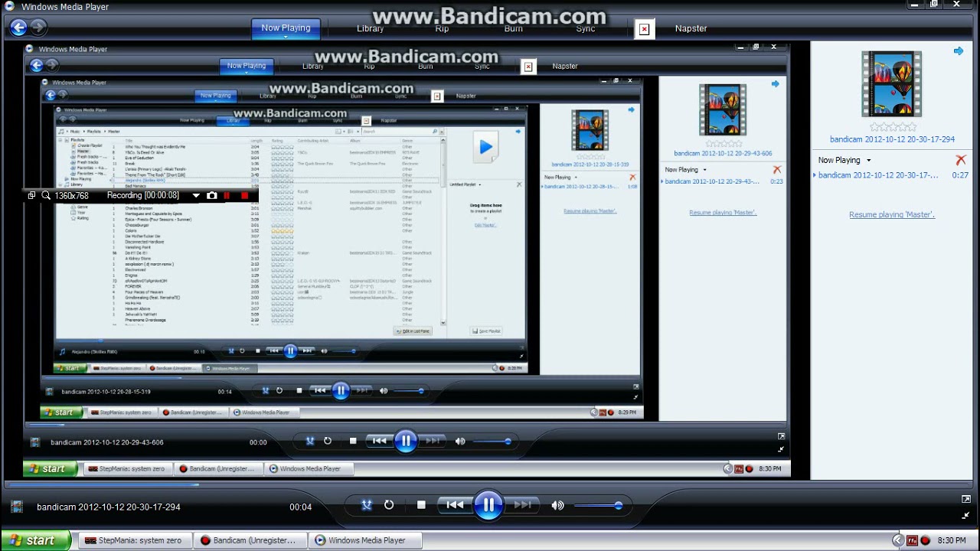Clear list with red X beside 0:27 playlist
The height and width of the screenshot is (551, 980).
[961, 160]
